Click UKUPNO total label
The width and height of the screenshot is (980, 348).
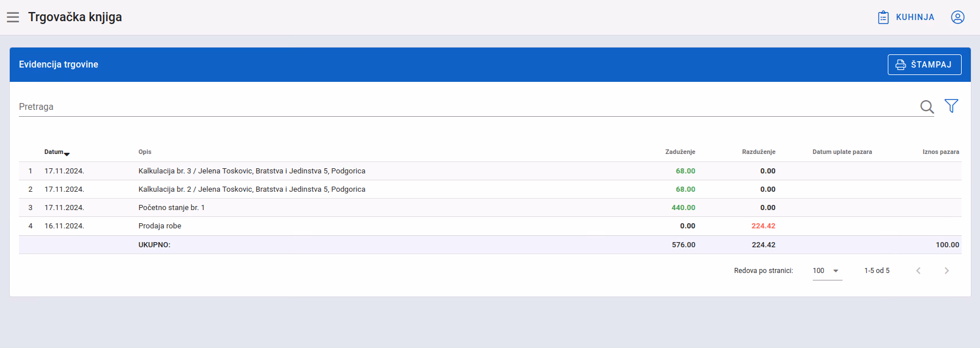(x=155, y=245)
